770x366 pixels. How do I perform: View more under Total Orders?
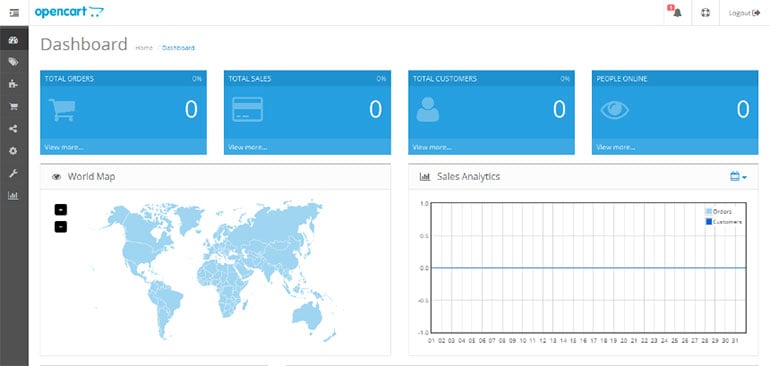64,147
